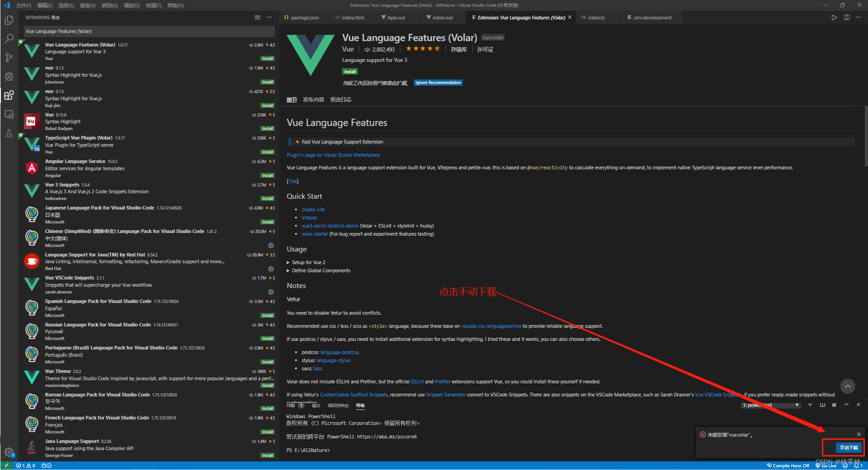This screenshot has width=868, height=470.
Task: Click the extension details vertical scrollbar
Action: point(866,136)
